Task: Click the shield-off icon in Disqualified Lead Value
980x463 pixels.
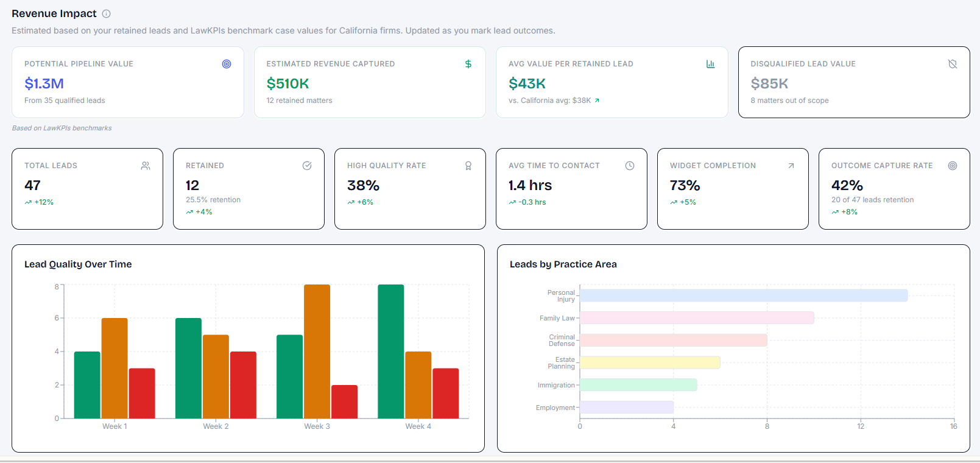Action: point(953,64)
